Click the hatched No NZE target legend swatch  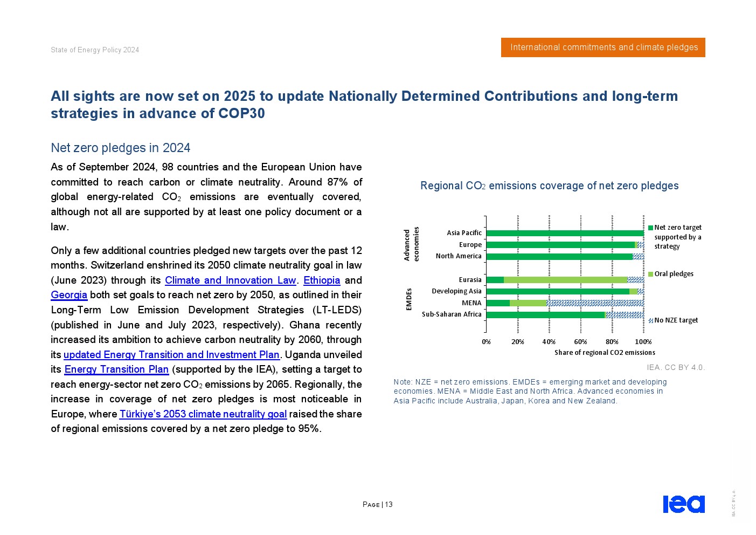click(651, 320)
